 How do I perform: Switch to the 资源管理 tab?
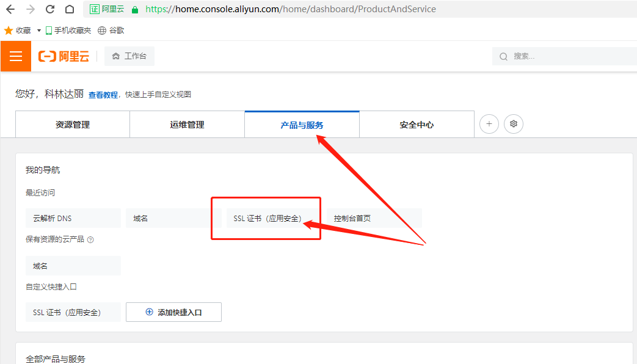73,125
